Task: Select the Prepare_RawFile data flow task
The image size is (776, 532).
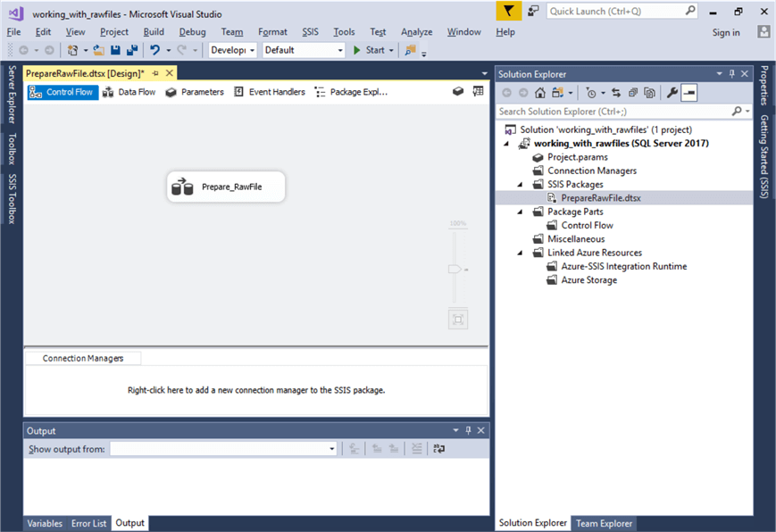Action: coord(226,187)
